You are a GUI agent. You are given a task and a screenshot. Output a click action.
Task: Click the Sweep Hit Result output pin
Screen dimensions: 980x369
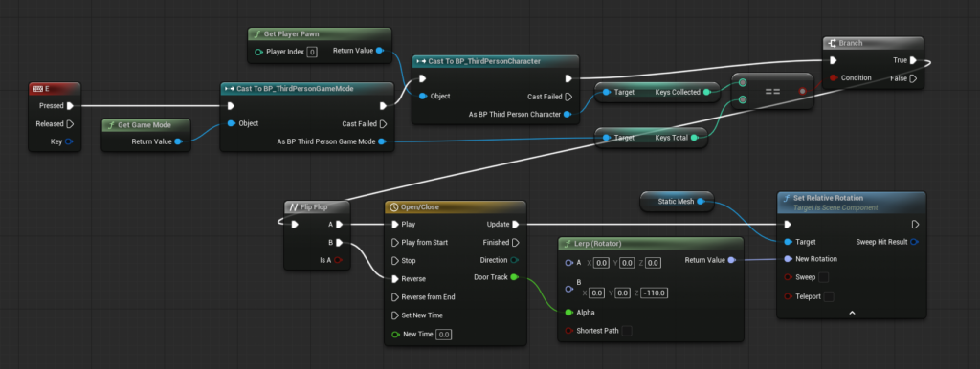click(914, 242)
